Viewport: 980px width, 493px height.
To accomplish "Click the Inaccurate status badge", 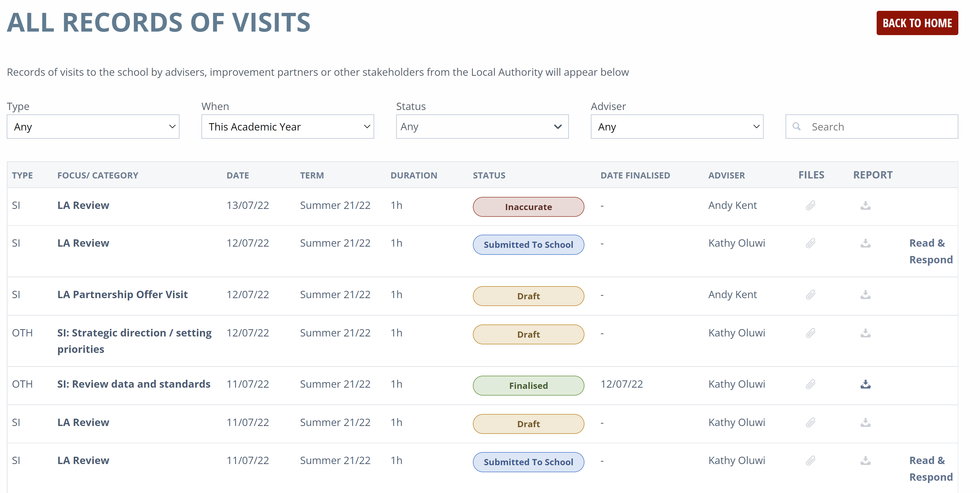I will click(x=528, y=207).
